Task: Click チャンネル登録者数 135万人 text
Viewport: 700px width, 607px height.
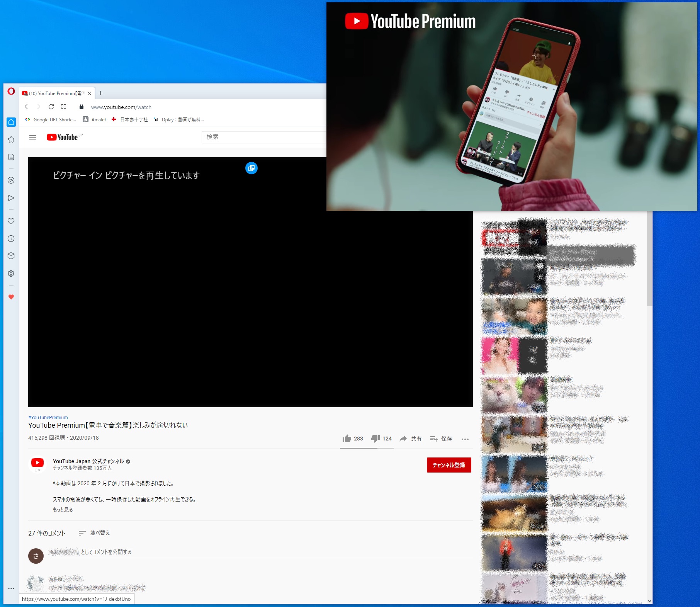Action: pos(82,468)
